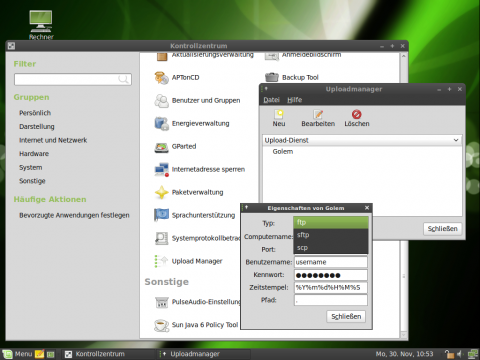480x360 pixels.
Task: Click Schließen in Eigenschaften von Golem
Action: 346,317
